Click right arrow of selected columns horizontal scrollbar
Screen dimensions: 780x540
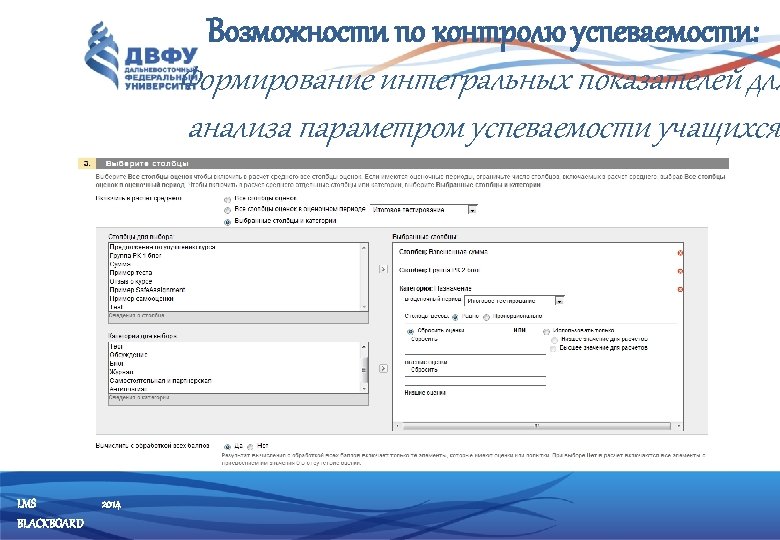pos(679,426)
